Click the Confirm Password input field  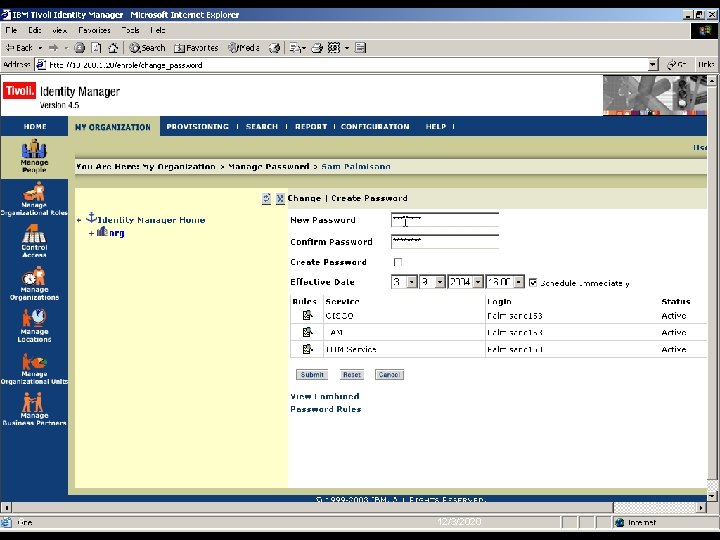click(x=444, y=241)
